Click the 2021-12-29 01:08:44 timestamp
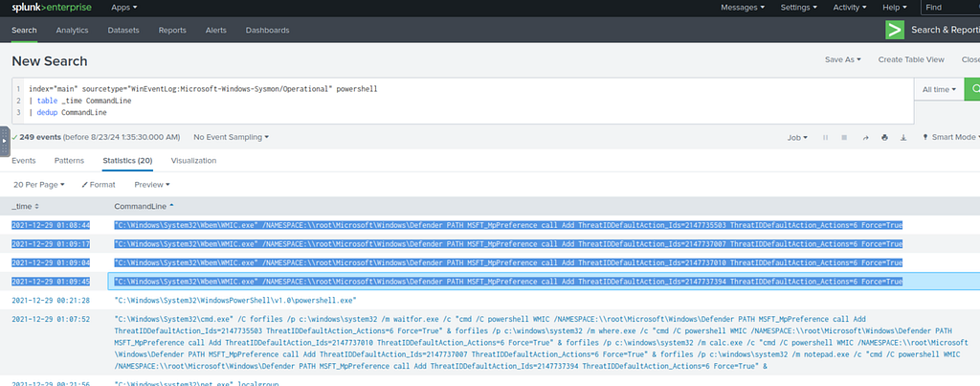Image resolution: width=980 pixels, height=386 pixels. pos(51,224)
